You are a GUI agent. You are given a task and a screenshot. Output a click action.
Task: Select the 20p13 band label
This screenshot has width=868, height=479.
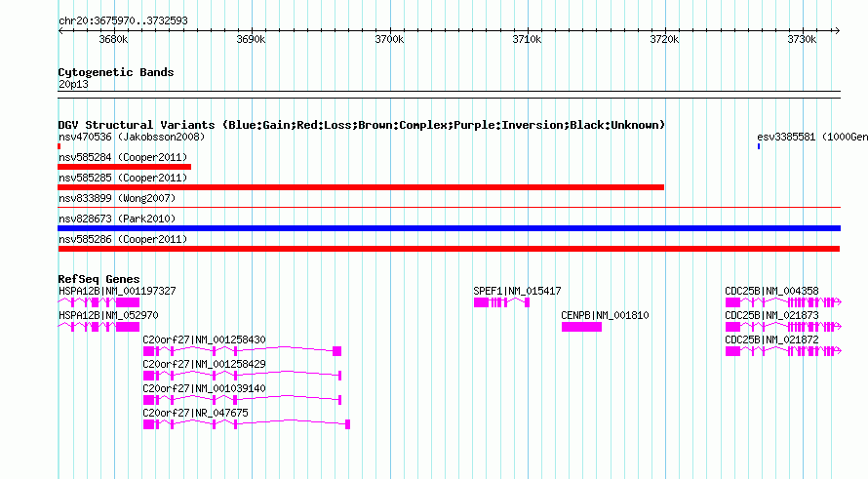pos(73,84)
